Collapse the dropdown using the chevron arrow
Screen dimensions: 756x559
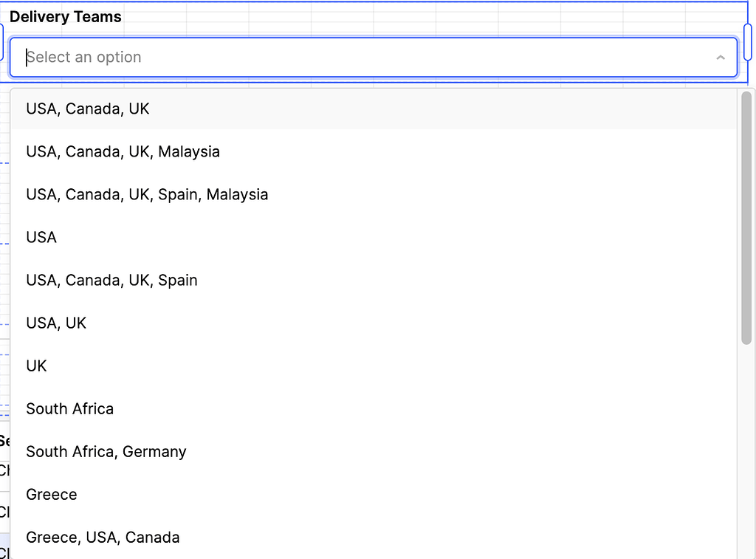tap(721, 58)
